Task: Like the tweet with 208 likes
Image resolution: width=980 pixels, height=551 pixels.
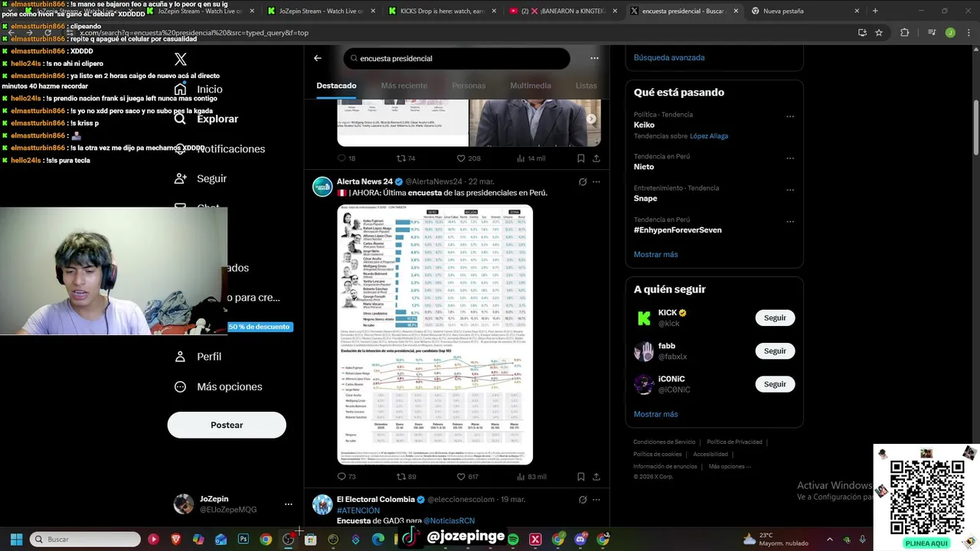Action: tap(469, 158)
